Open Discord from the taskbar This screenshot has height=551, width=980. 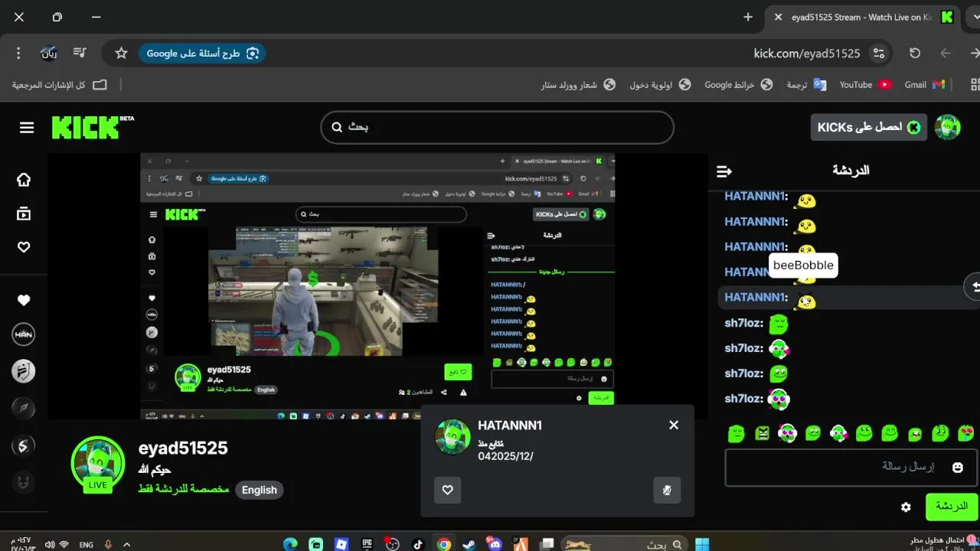tap(495, 545)
